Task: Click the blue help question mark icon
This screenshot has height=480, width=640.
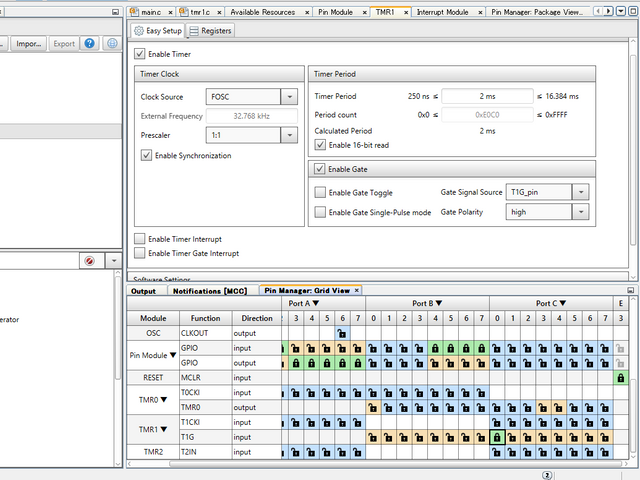Action: [90, 44]
